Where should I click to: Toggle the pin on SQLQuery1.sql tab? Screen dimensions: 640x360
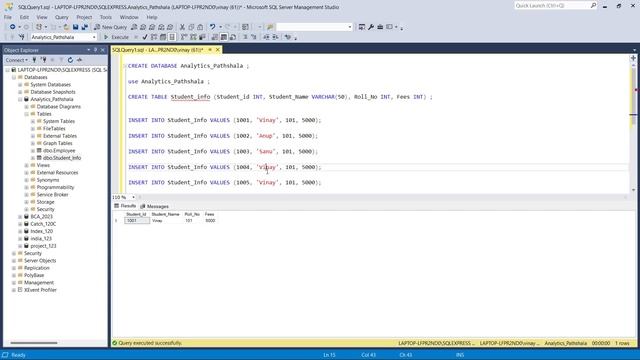tap(210, 50)
